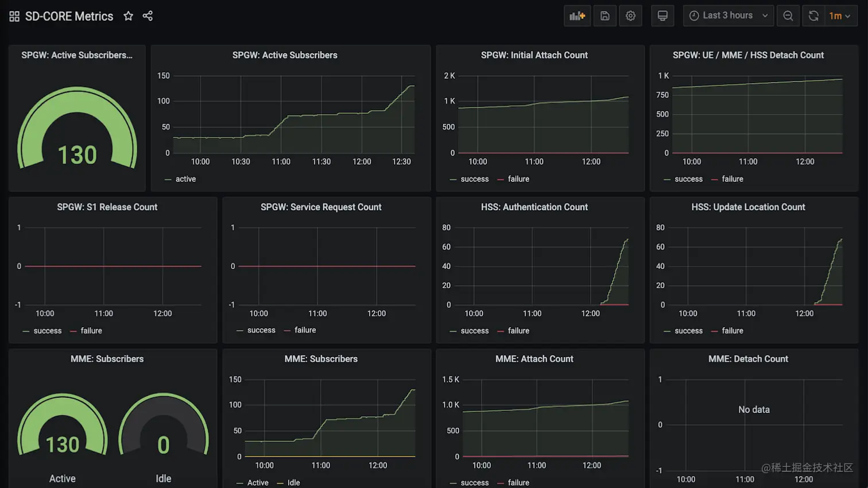
Task: Open the 1m refresh interval dropdown
Action: click(840, 16)
